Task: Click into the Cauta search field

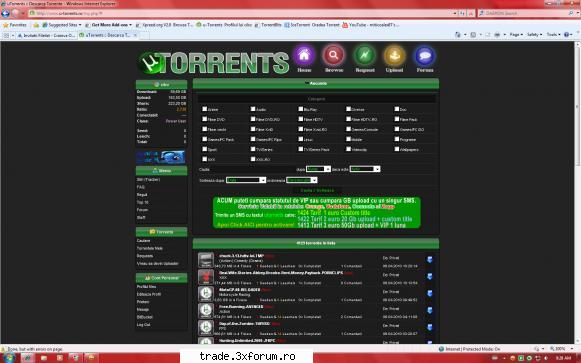Action: (x=253, y=169)
